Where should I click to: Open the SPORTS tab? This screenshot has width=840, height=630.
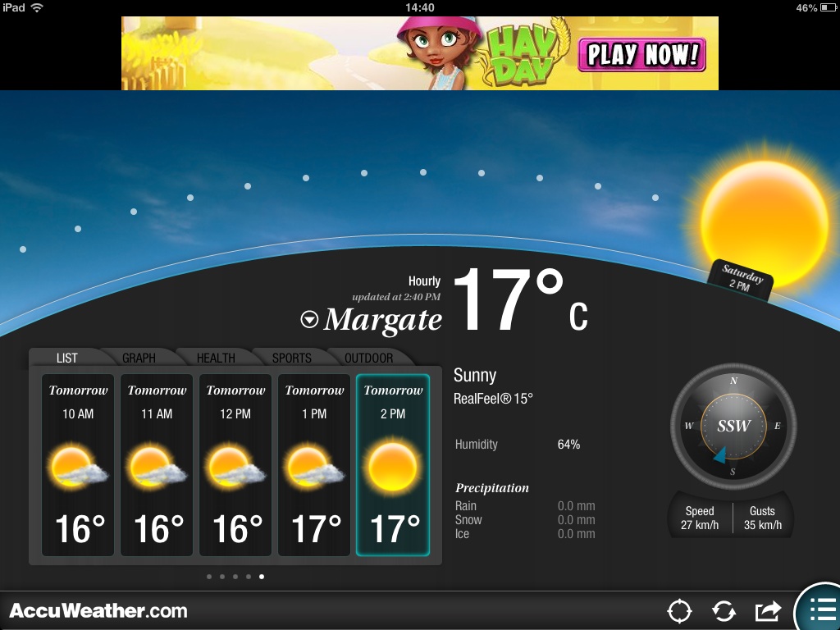point(291,358)
